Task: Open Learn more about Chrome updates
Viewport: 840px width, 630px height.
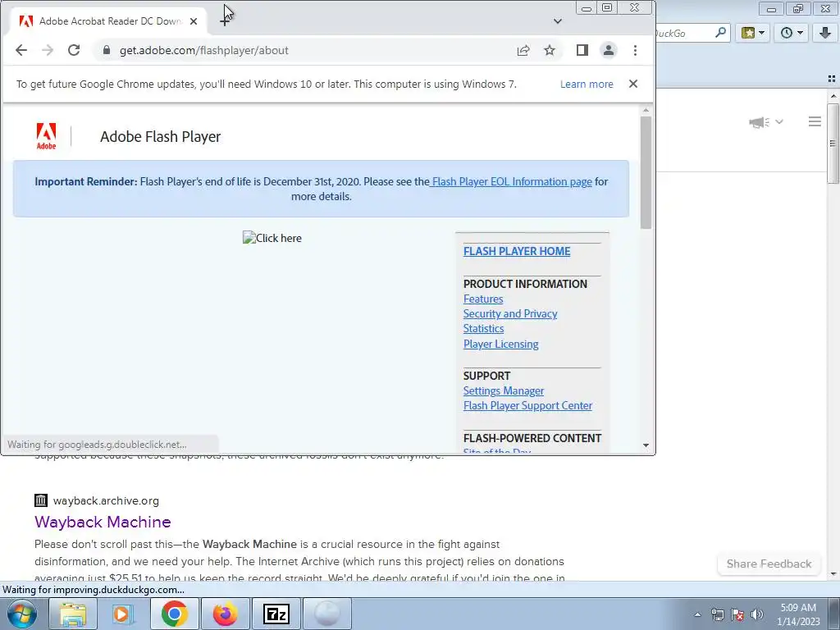Action: coord(587,84)
